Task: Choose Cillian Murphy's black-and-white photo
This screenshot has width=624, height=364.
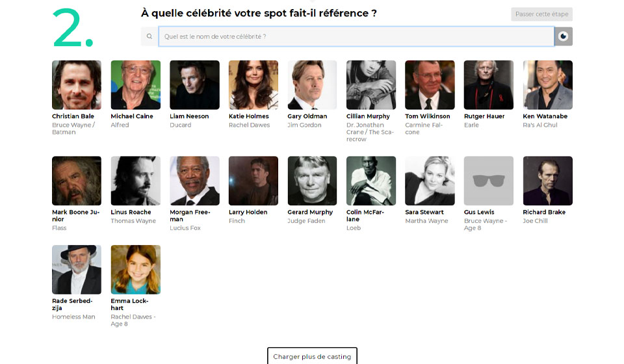Action: 371,85
